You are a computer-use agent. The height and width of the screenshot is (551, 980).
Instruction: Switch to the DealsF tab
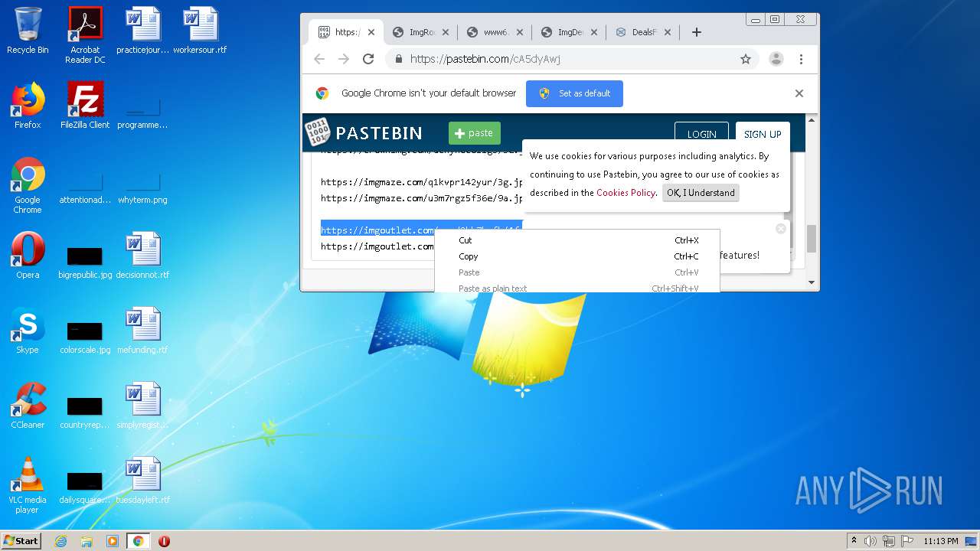(x=643, y=32)
